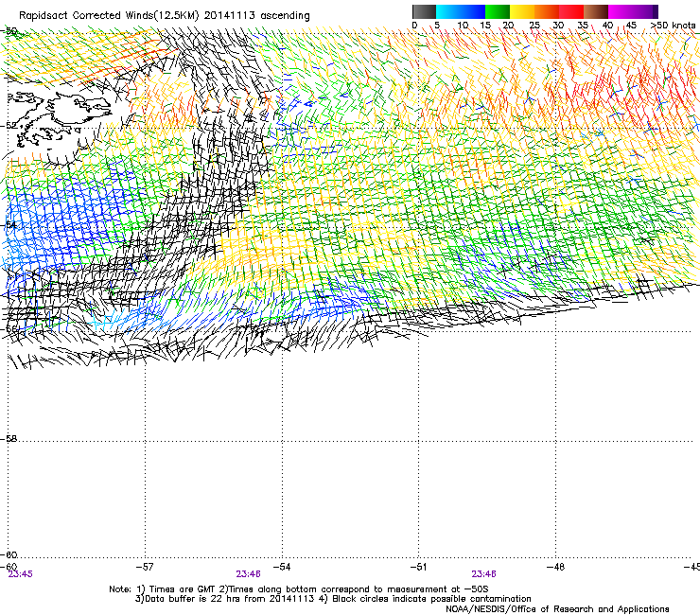The image size is (700, 615).
Task: Click the longitude label '-48'
Action: (555, 567)
